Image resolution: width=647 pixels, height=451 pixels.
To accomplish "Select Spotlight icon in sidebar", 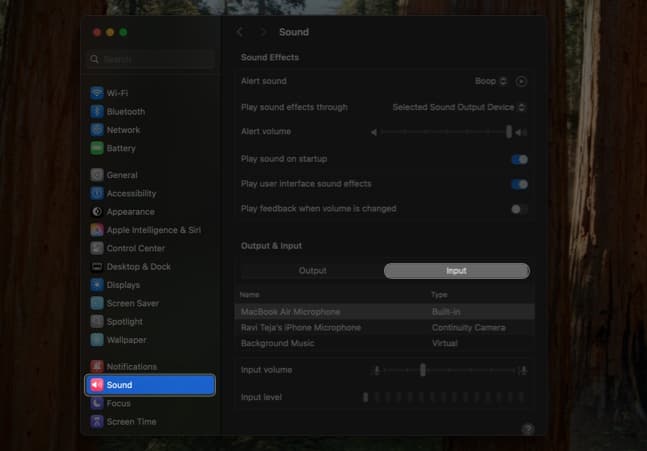I will [97, 321].
